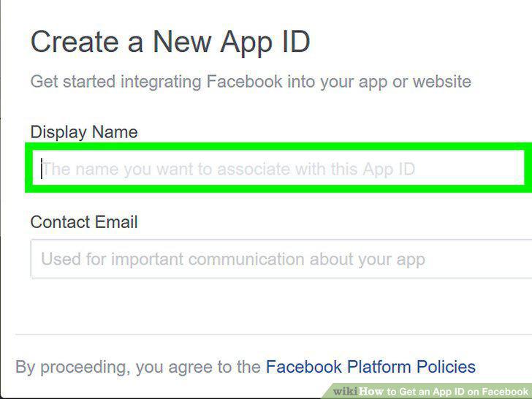Image resolution: width=532 pixels, height=399 pixels.
Task: Click the App ID words in placeholder text
Action: [389, 169]
